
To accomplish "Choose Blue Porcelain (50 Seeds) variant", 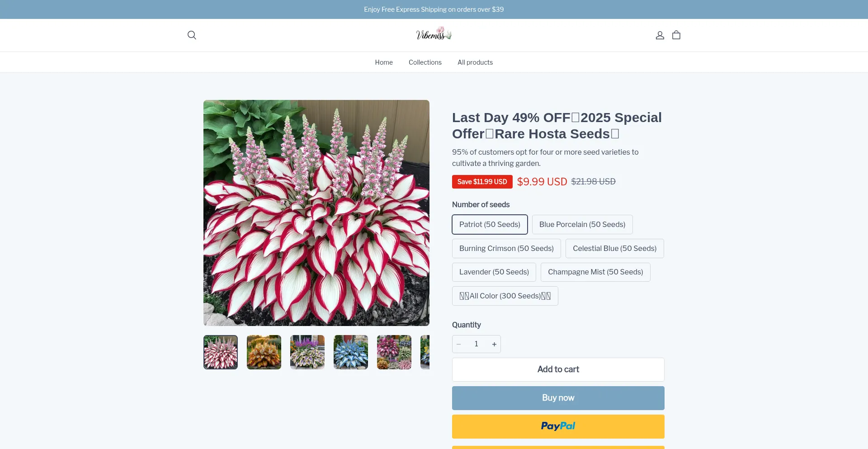I will pos(582,225).
